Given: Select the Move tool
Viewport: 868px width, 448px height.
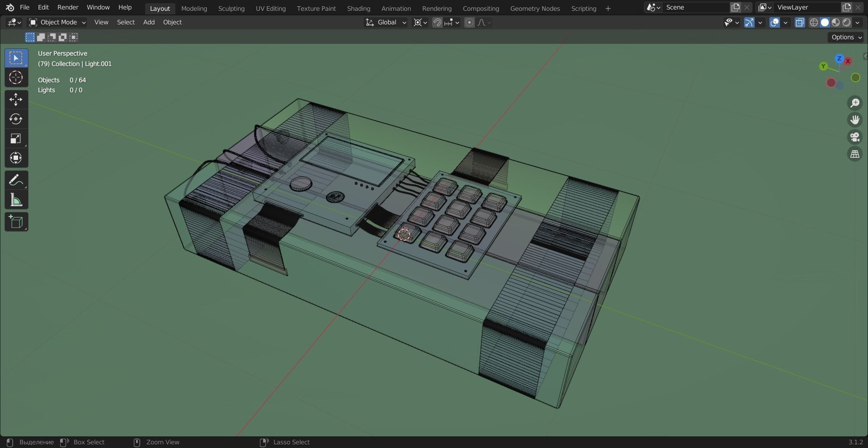Looking at the screenshot, I should coord(16,99).
